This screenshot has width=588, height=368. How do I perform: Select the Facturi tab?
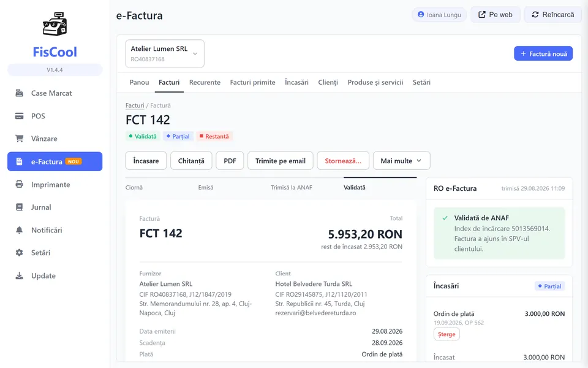(x=169, y=82)
